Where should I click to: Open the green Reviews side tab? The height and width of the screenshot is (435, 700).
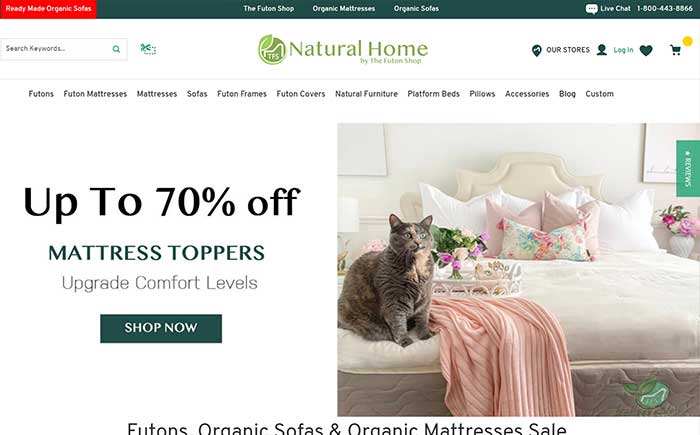pos(688,168)
